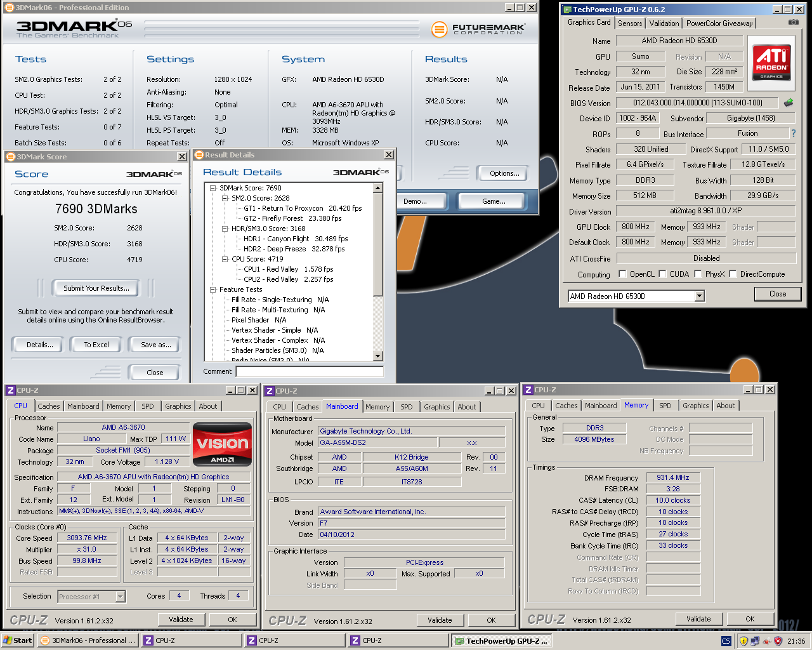812x650 pixels.
Task: Click the Save as button
Action: coord(155,345)
